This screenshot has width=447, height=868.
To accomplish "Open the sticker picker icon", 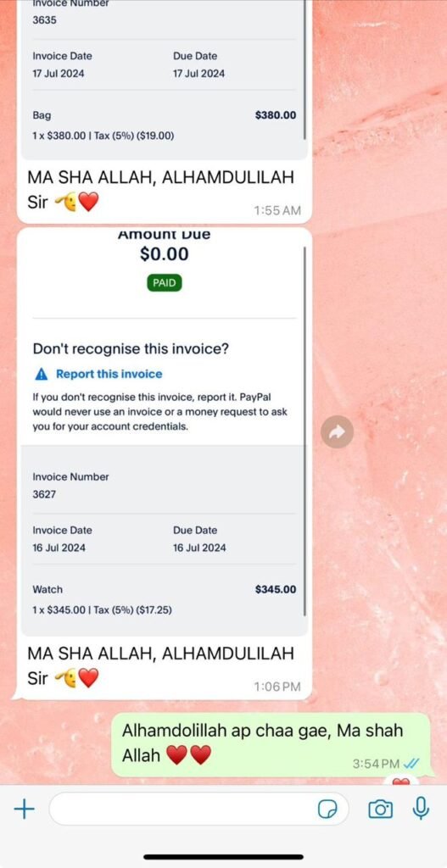I will click(x=327, y=810).
